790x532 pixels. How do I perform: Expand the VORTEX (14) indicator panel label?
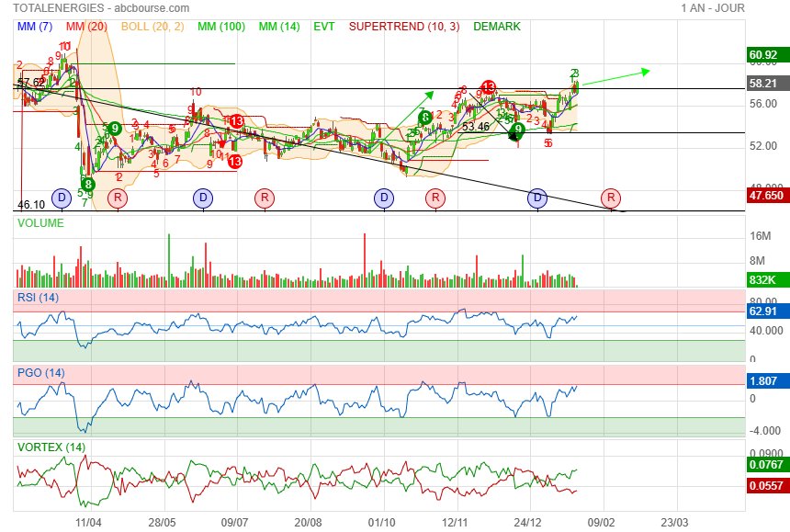pos(49,447)
